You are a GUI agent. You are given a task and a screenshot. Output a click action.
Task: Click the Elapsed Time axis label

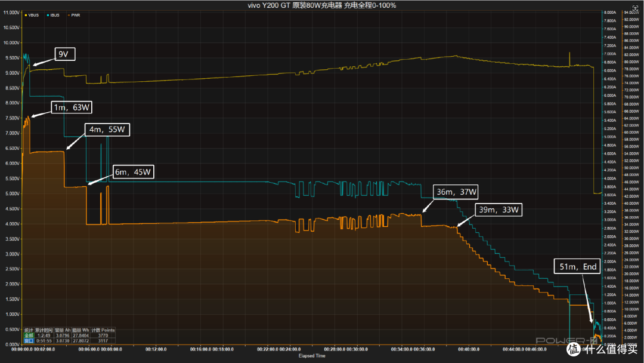pyautogui.click(x=312, y=356)
